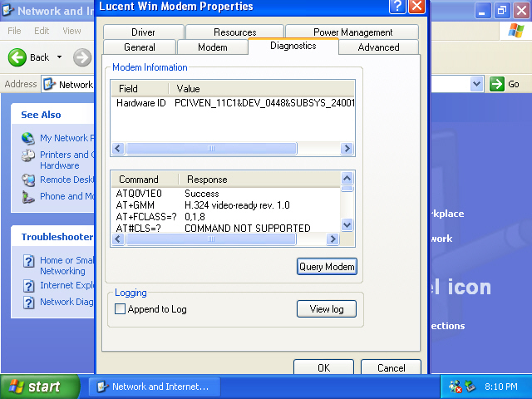
Task: Click the green Go arrow button
Action: [497, 84]
